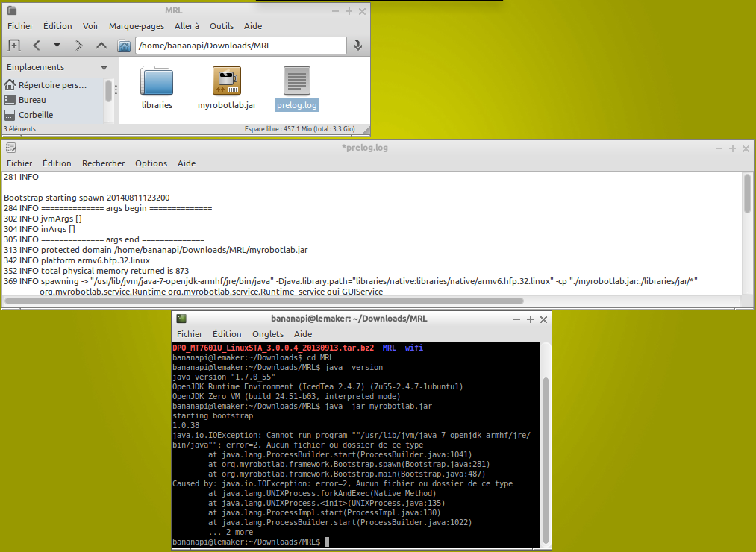Click the editor horizontal scrollbar

(x=264, y=301)
